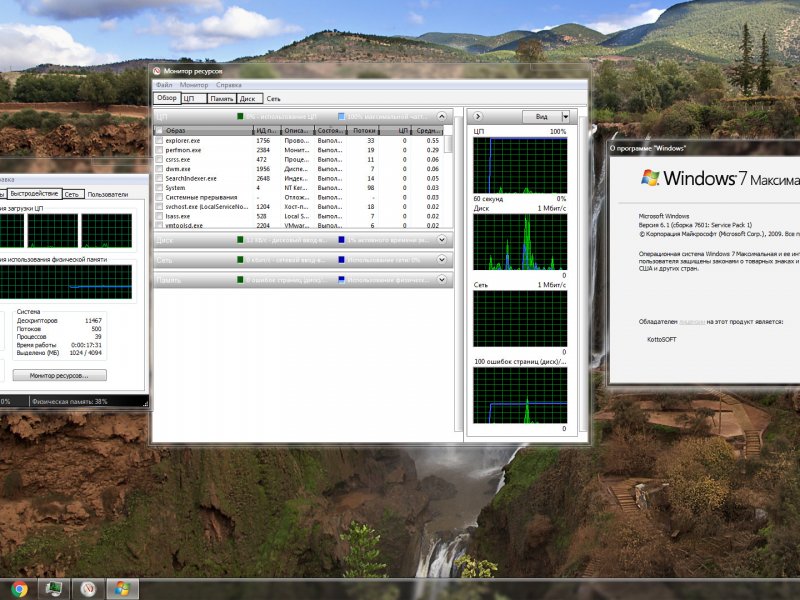The width and height of the screenshot is (800, 600).
Task: Click the green legend square in Диск header
Action: click(x=240, y=240)
